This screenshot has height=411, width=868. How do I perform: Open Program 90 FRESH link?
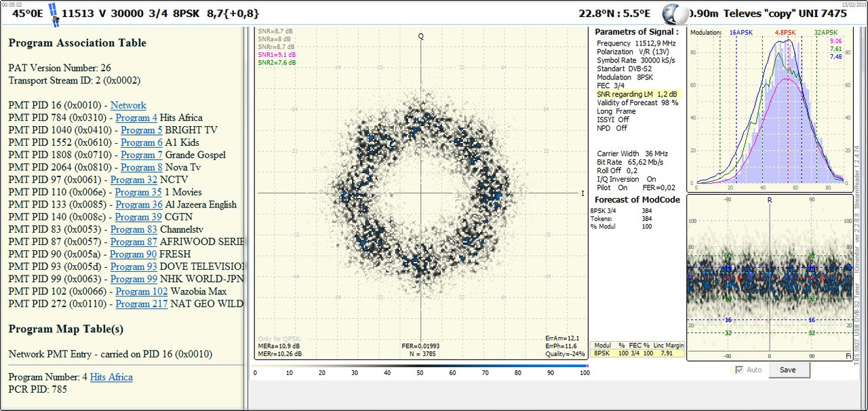point(134,254)
